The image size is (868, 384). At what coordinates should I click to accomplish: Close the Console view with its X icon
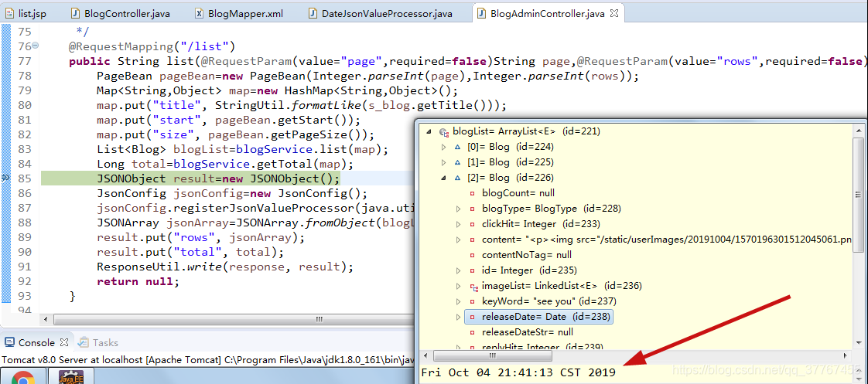[64, 342]
